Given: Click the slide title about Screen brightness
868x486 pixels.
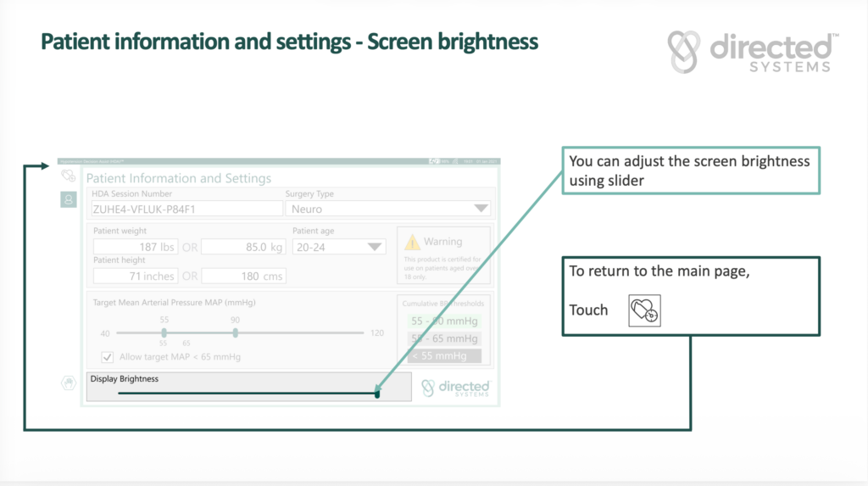Looking at the screenshot, I should tap(290, 42).
